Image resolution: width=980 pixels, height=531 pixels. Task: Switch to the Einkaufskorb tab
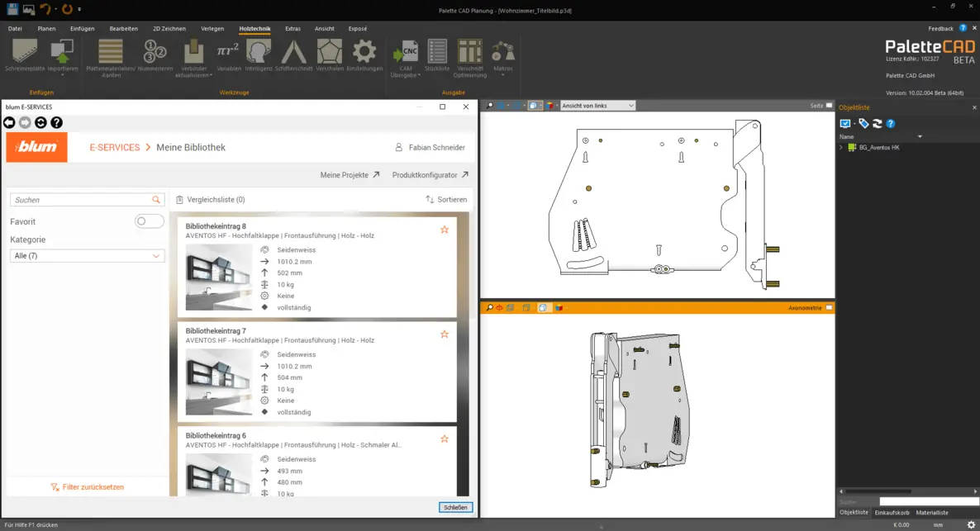[892, 513]
